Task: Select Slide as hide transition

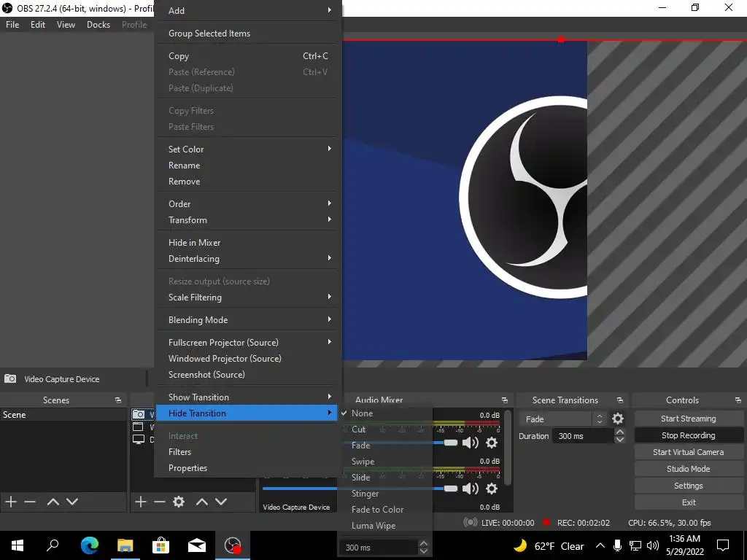Action: tap(385, 477)
